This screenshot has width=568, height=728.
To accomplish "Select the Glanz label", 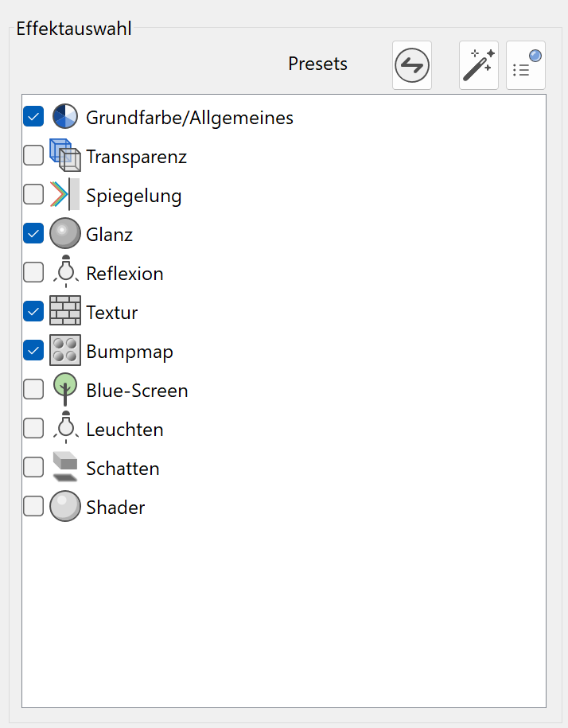I will (x=110, y=235).
